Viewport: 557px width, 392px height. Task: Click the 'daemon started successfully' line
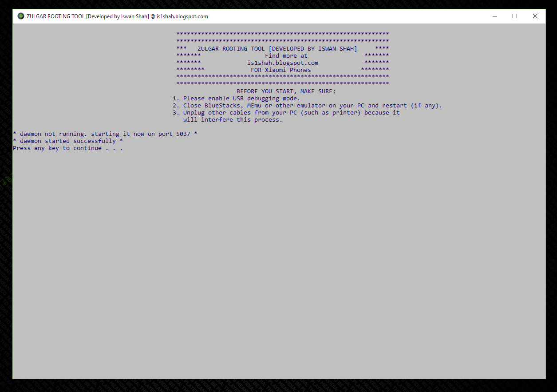[68, 141]
